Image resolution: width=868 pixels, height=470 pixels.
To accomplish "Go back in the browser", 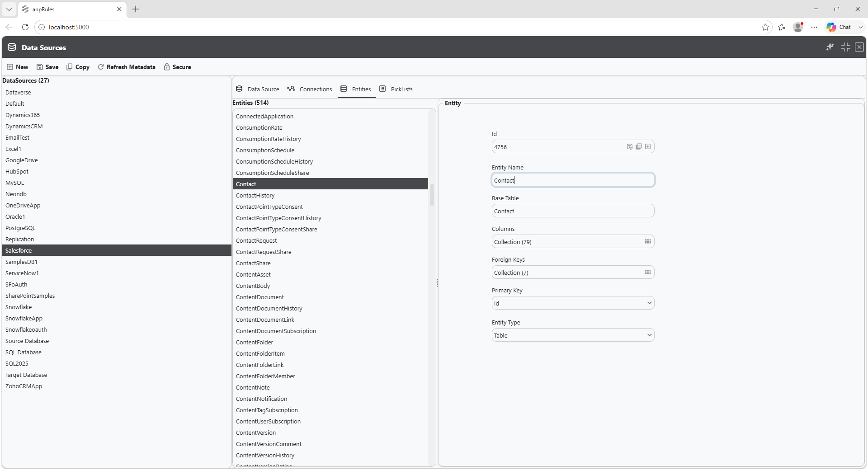I will 9,27.
